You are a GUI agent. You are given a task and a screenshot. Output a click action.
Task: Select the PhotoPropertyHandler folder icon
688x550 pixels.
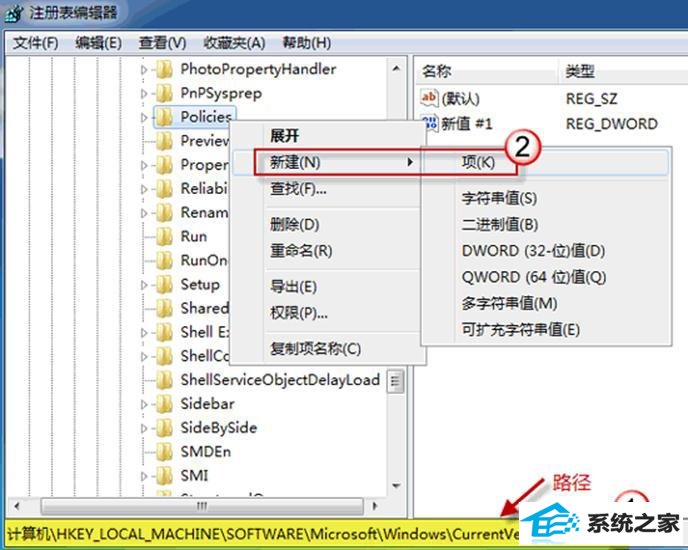165,69
